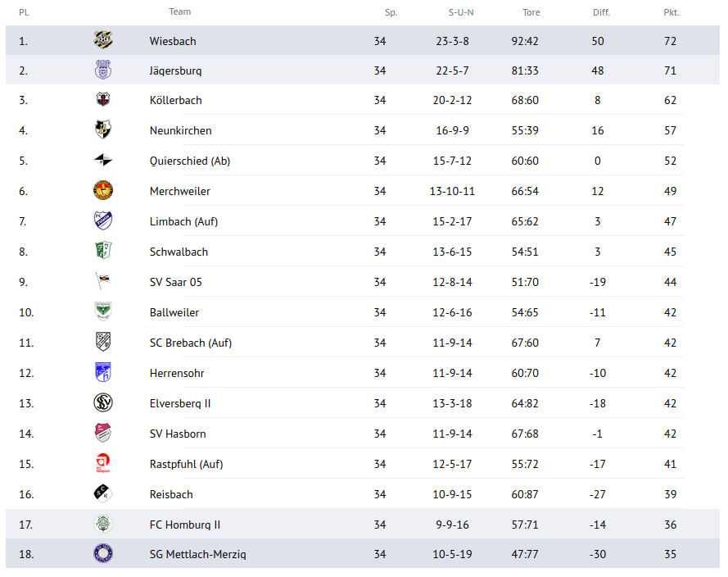
Task: Click the Schwalbach green crest
Action: point(103,251)
